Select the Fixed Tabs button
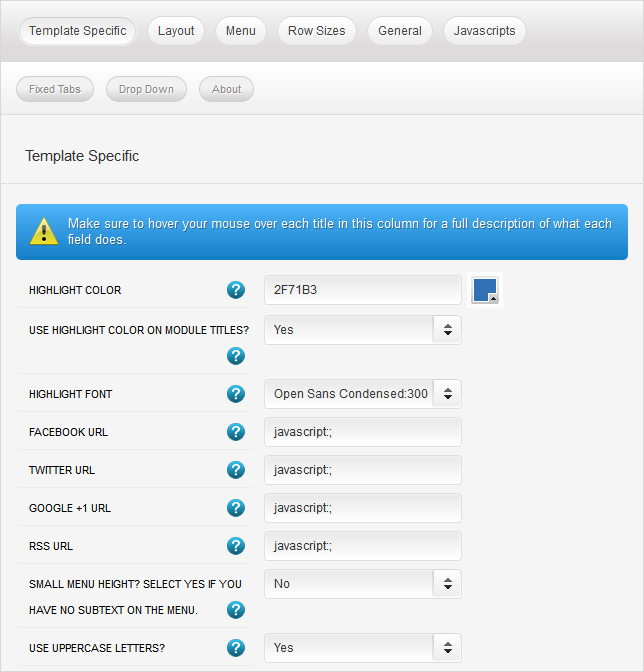The image size is (644, 672). (55, 89)
